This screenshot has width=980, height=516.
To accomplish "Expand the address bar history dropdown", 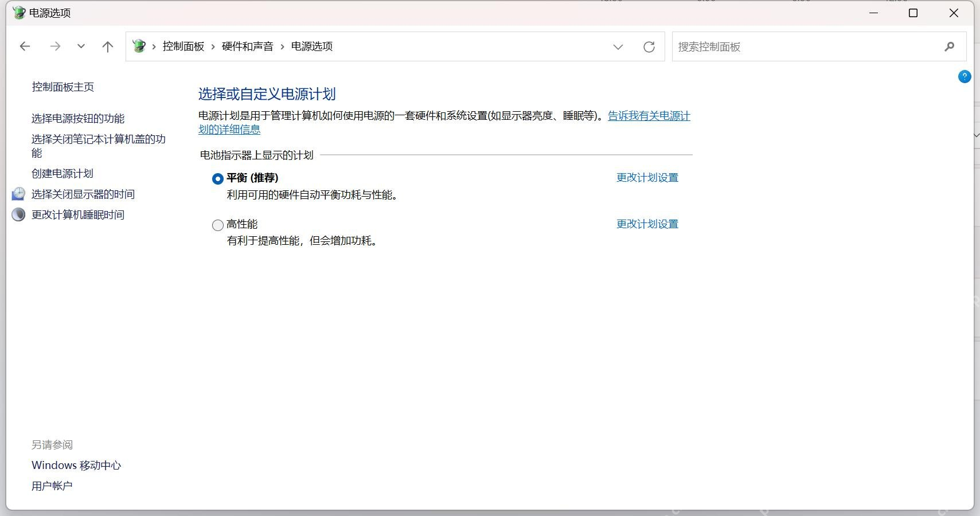I will coord(618,47).
